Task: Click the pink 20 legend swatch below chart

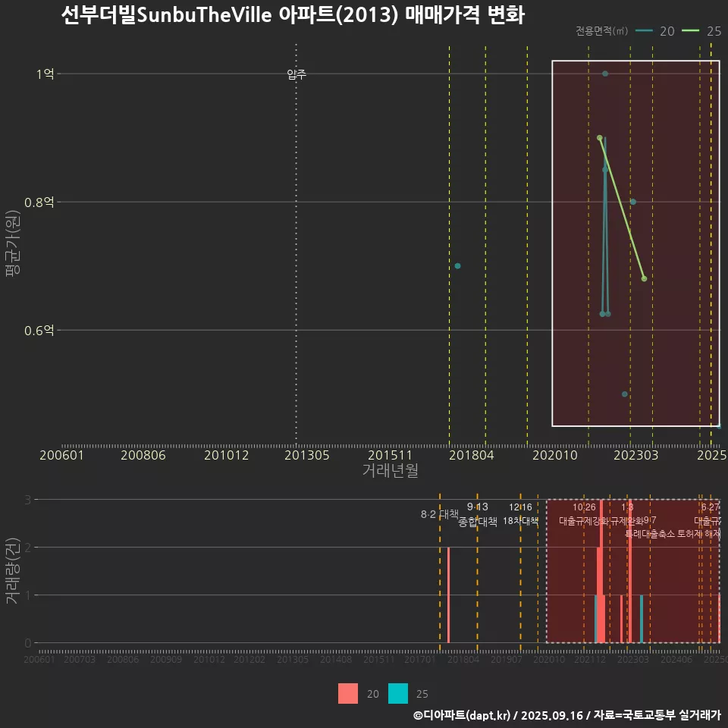Action: pyautogui.click(x=347, y=693)
